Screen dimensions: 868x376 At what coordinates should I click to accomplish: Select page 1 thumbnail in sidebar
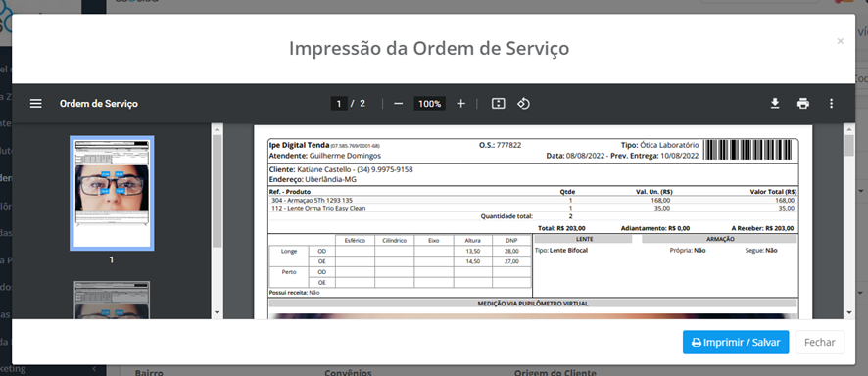point(112,193)
